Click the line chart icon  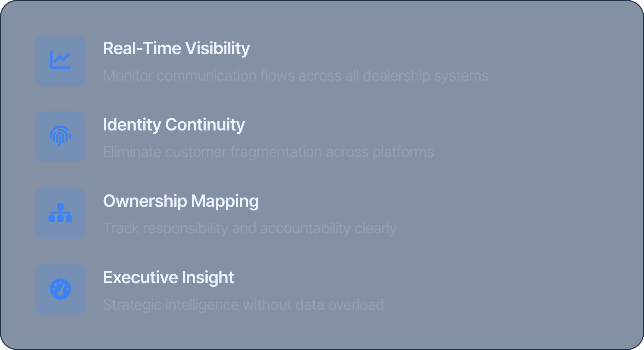pyautogui.click(x=60, y=60)
